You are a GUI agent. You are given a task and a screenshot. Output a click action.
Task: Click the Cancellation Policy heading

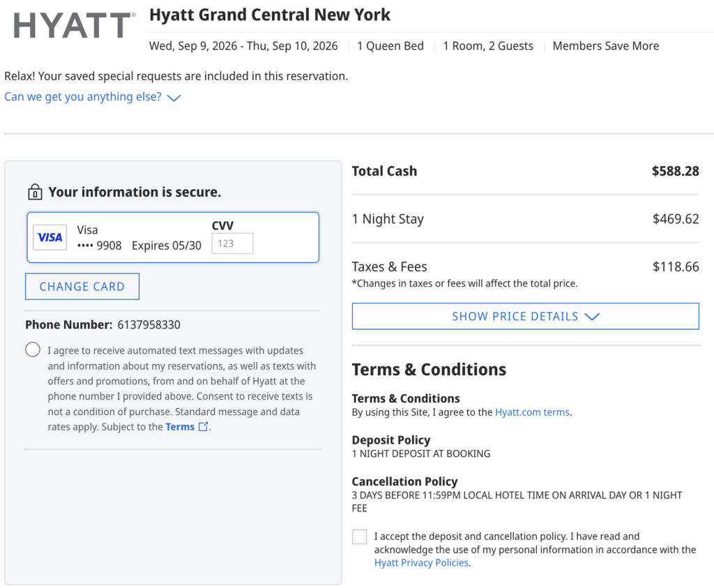(x=405, y=481)
